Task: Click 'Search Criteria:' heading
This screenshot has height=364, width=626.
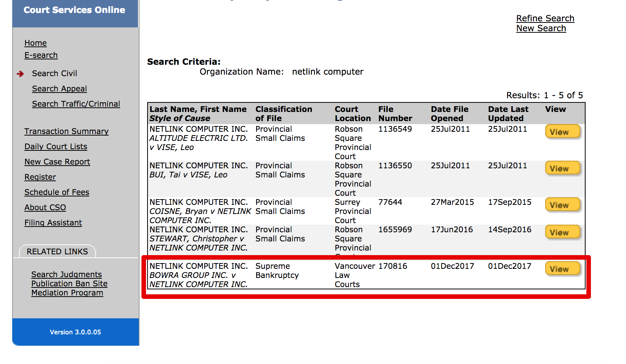Action: pyautogui.click(x=184, y=62)
